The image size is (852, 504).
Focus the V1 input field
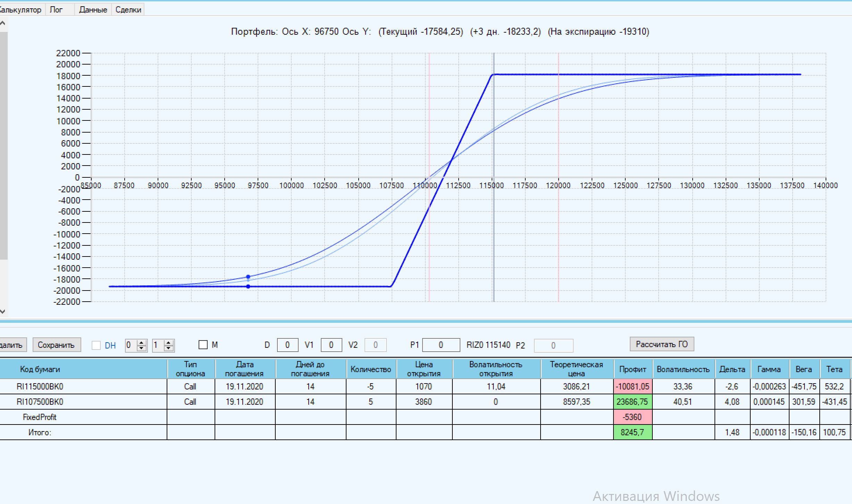(x=331, y=345)
